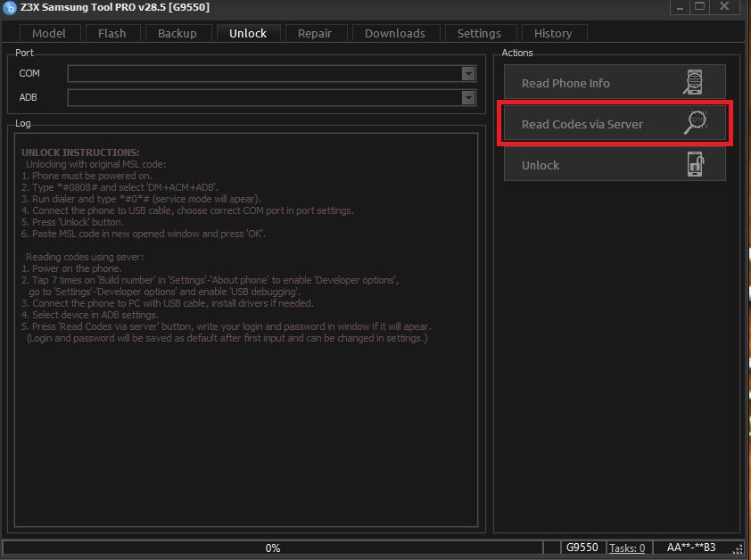
Task: Click the '*#0808#' instruction line
Action: coord(120,187)
